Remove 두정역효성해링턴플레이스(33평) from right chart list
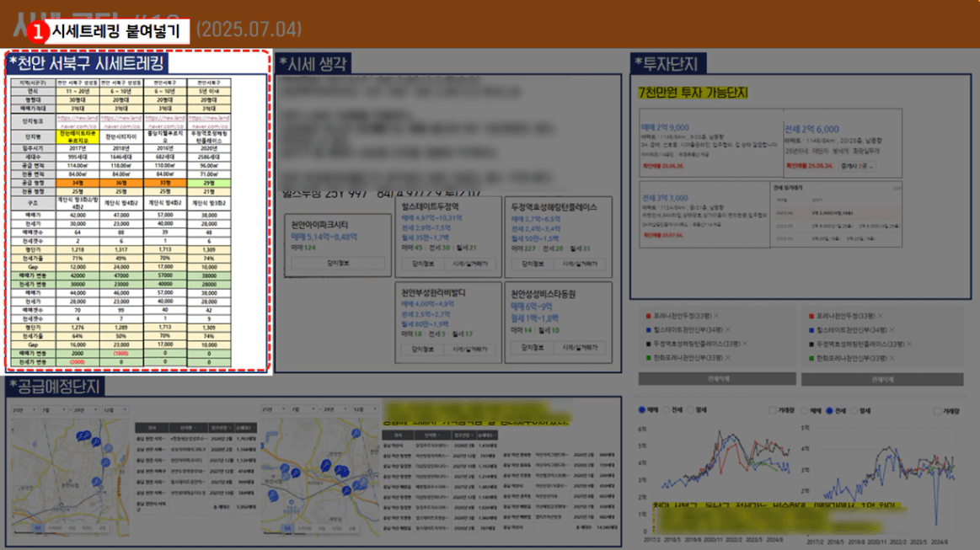This screenshot has width=980, height=550. [910, 344]
